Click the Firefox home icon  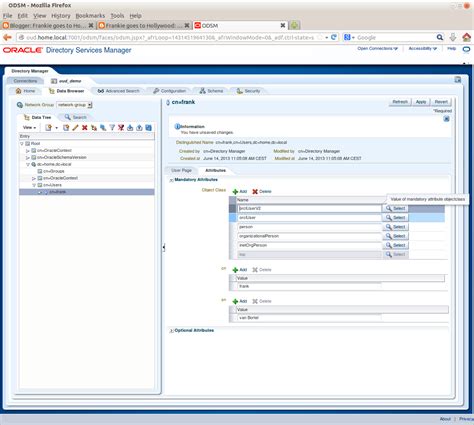[x=467, y=37]
